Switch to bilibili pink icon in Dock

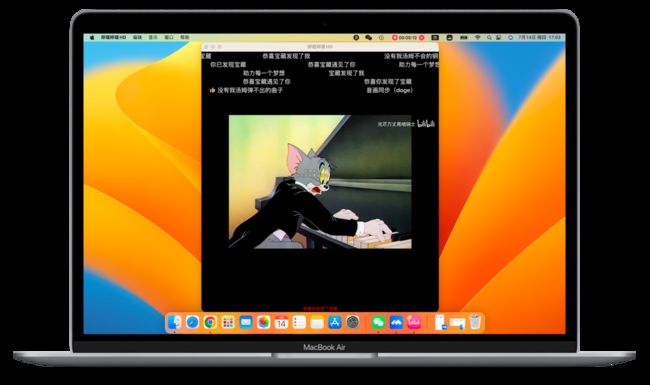414,322
